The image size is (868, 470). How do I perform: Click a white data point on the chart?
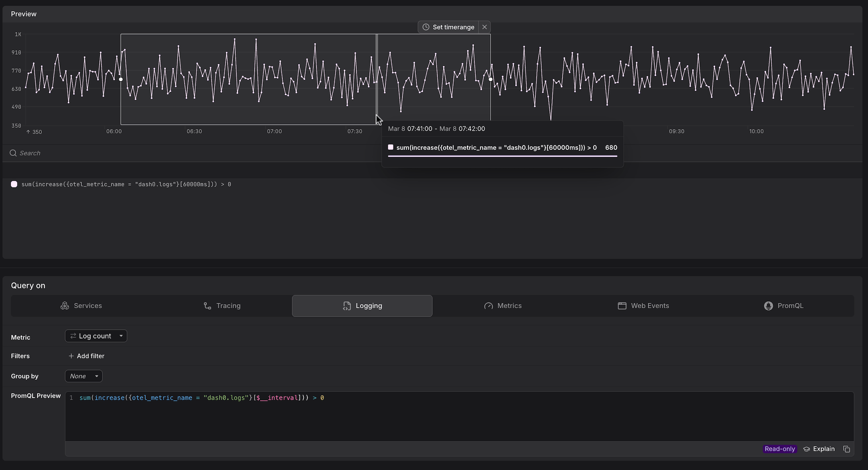[121, 79]
